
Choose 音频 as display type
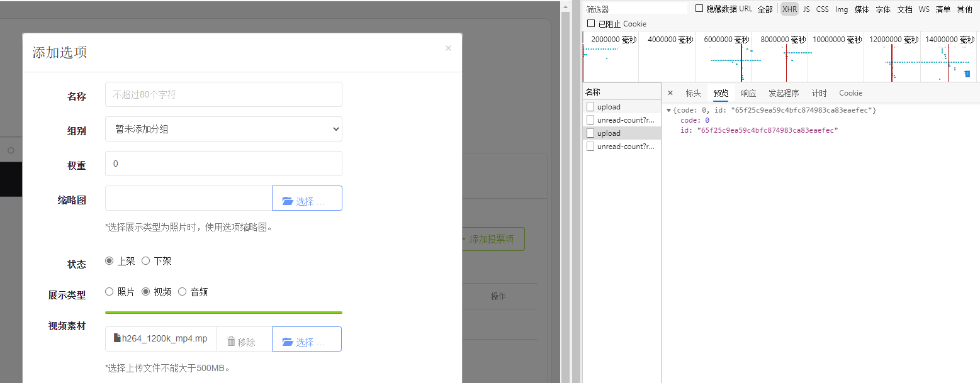(183, 292)
